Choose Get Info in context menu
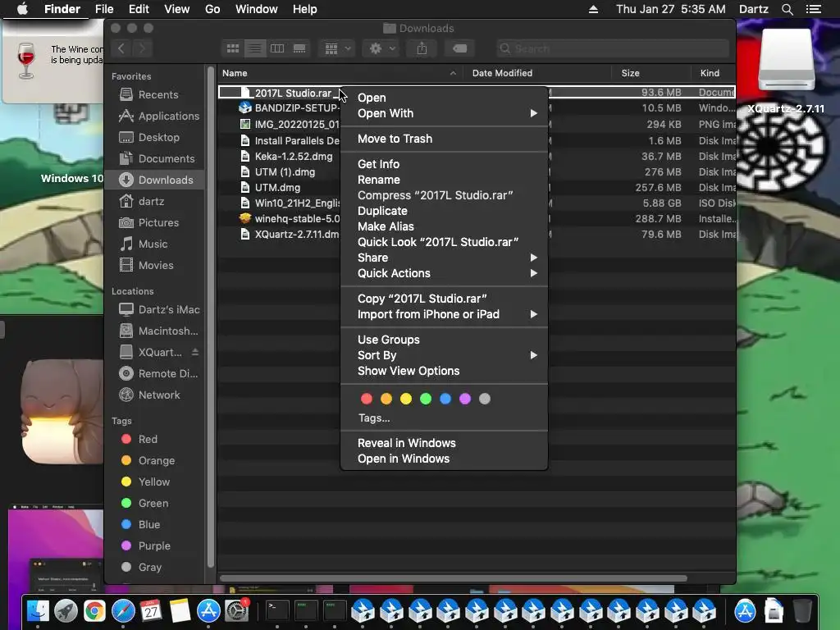The height and width of the screenshot is (630, 840). point(444,164)
